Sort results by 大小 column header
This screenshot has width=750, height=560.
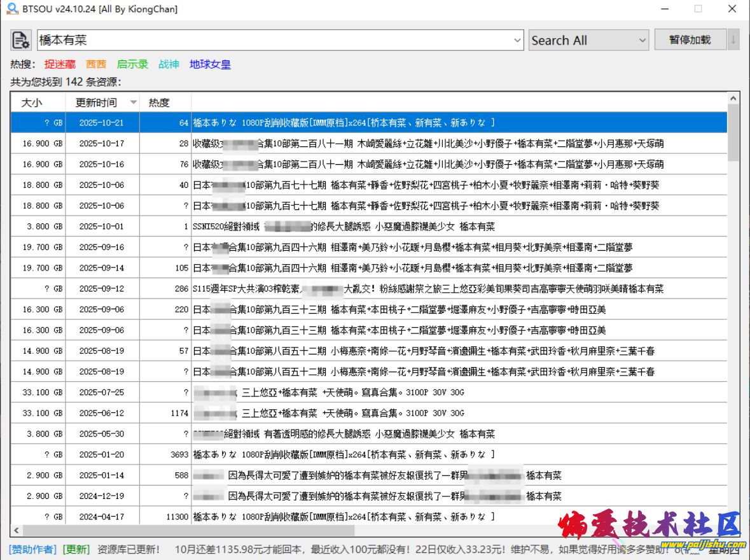(x=32, y=102)
